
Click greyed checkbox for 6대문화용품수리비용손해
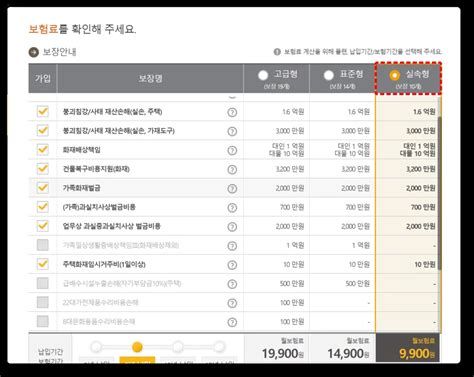point(43,321)
